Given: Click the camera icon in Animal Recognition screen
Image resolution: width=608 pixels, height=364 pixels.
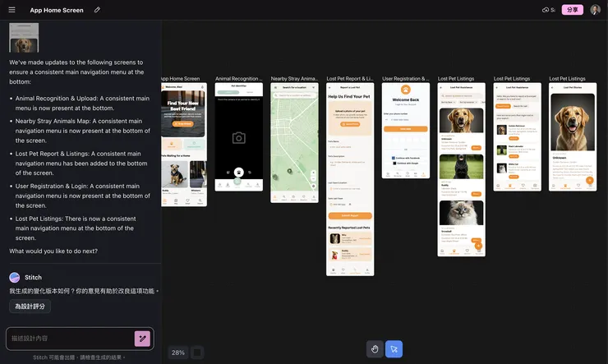Looking at the screenshot, I should (239, 138).
